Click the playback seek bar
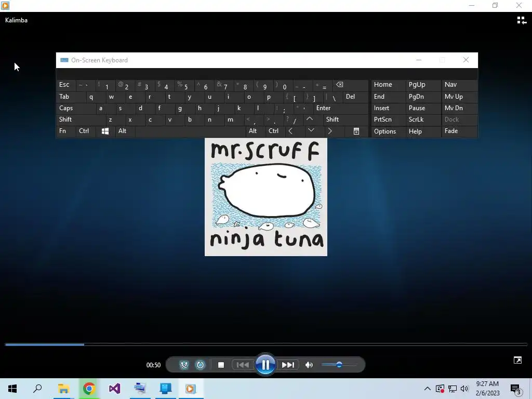 tap(266, 344)
